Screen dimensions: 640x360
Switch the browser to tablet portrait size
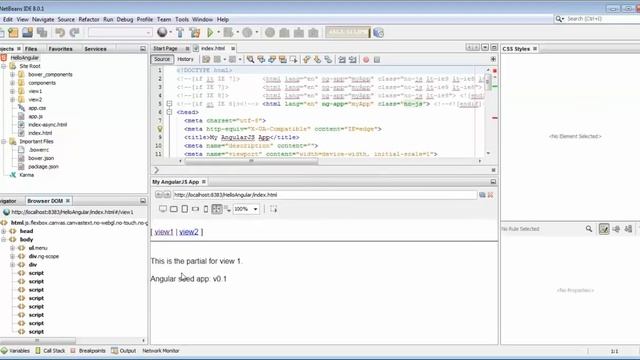click(184, 209)
